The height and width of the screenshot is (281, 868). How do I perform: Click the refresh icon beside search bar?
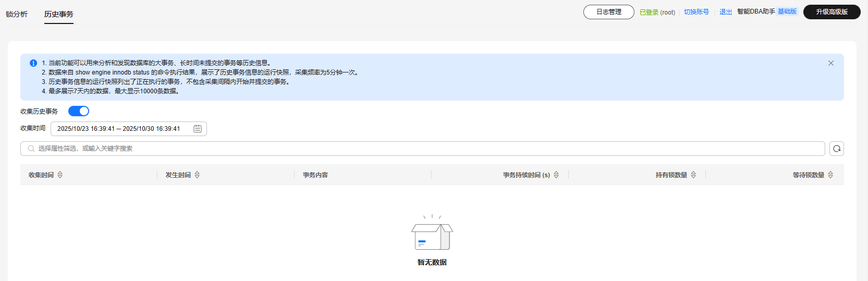(837, 149)
